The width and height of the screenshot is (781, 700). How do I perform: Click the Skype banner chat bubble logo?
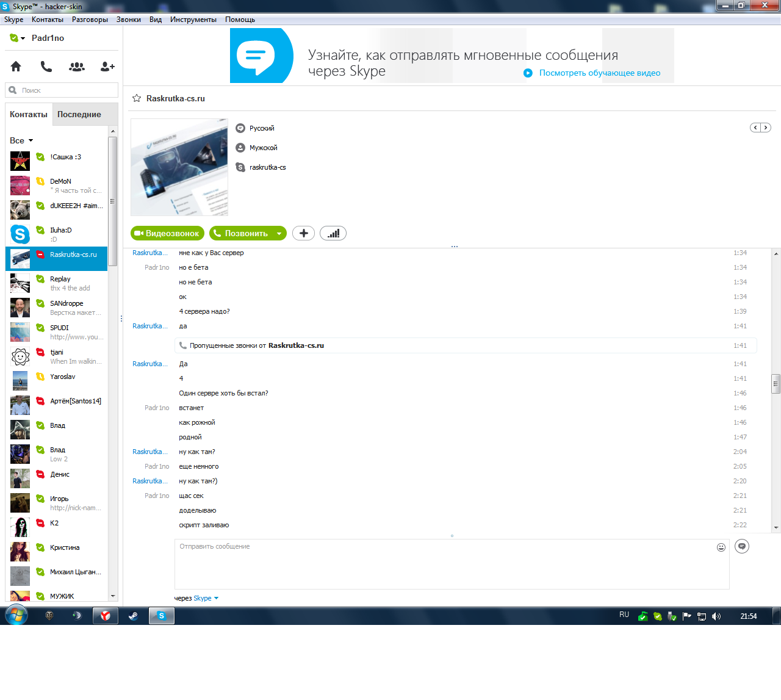262,56
